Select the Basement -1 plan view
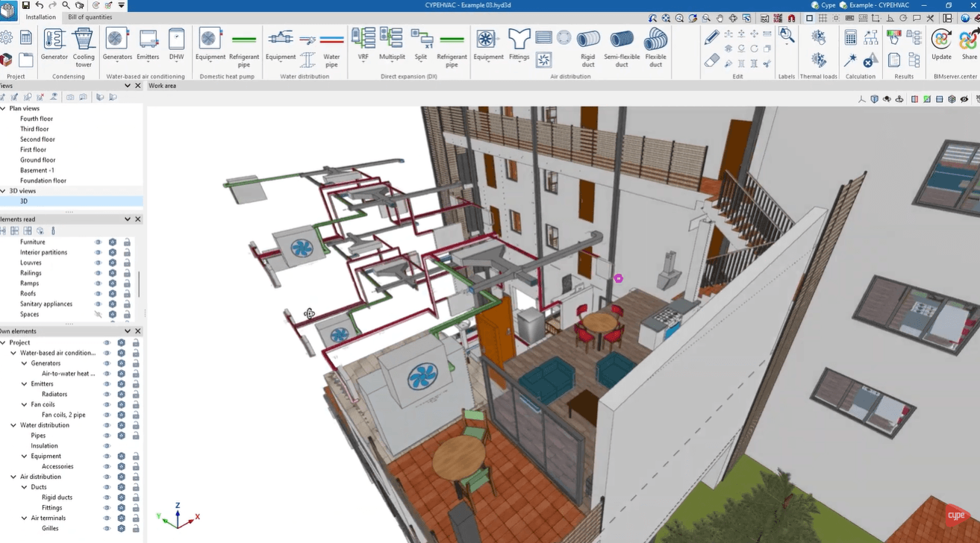This screenshot has height=543, width=980. [37, 171]
